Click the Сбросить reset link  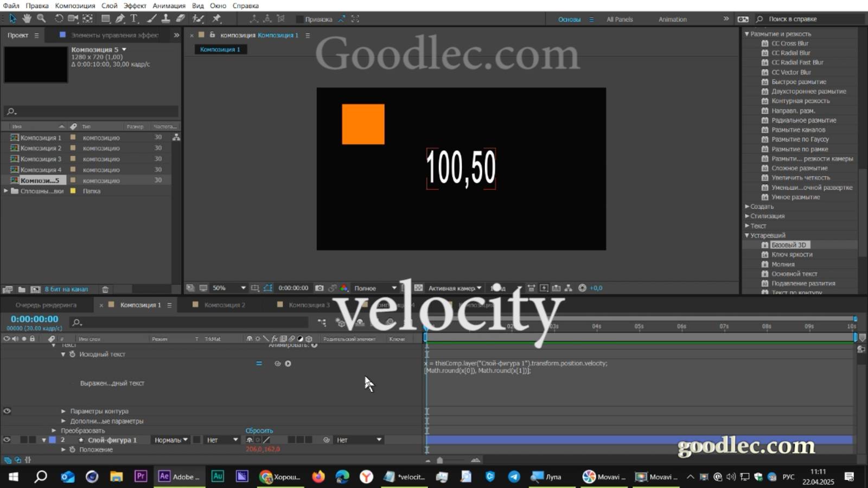click(x=259, y=430)
